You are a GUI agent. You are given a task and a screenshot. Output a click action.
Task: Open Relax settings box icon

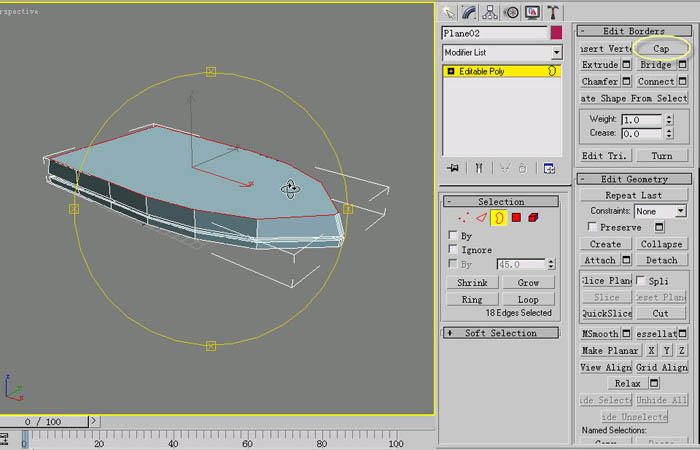(x=654, y=383)
